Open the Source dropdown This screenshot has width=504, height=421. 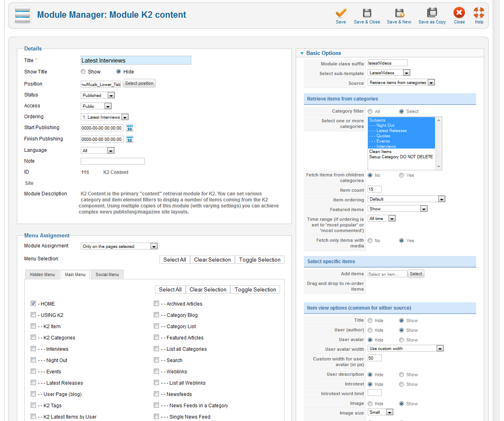tap(401, 82)
